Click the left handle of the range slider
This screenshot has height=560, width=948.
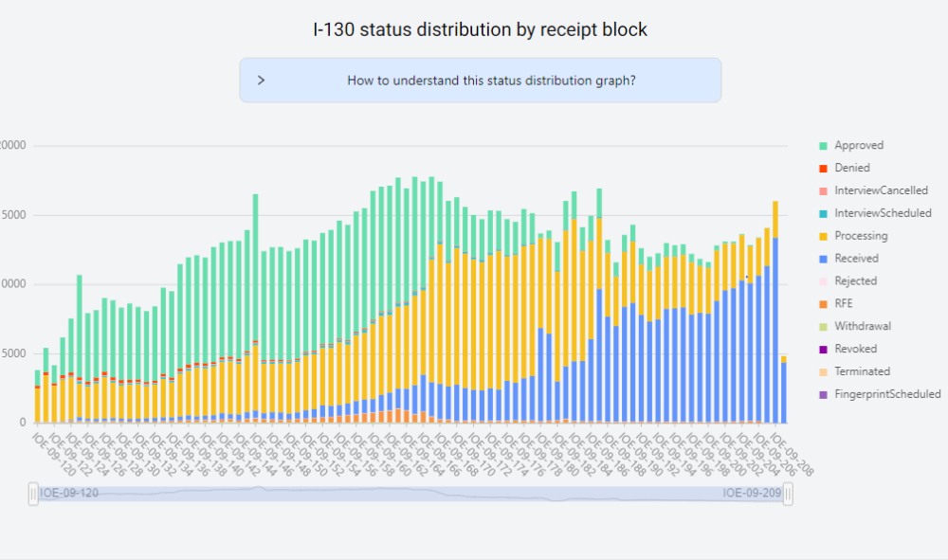[x=34, y=494]
